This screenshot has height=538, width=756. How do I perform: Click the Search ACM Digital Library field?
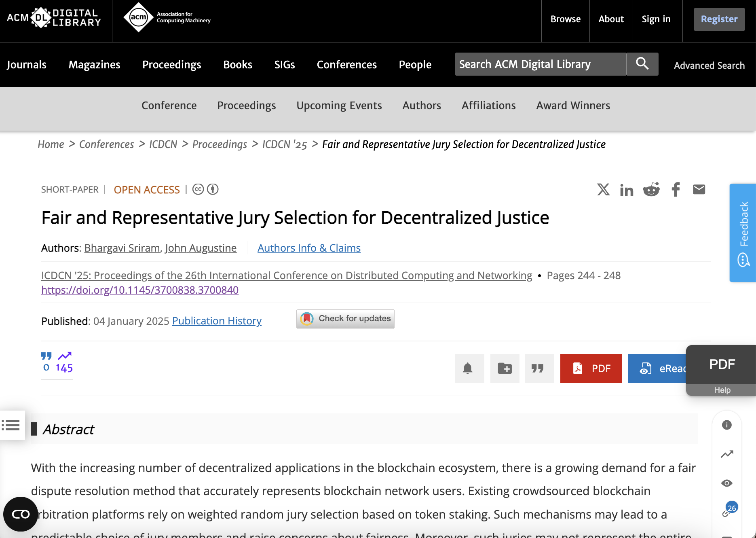tap(540, 64)
